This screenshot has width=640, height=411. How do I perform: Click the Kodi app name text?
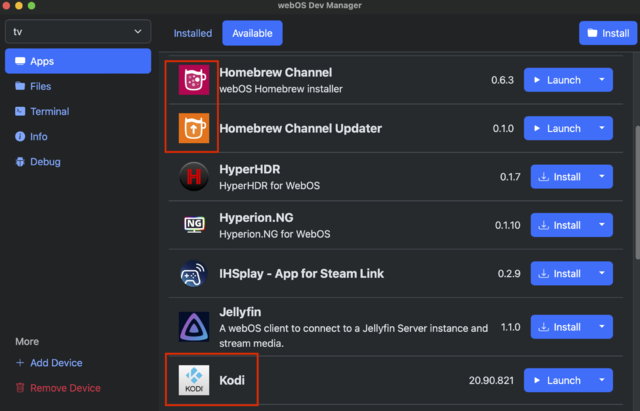click(x=232, y=380)
